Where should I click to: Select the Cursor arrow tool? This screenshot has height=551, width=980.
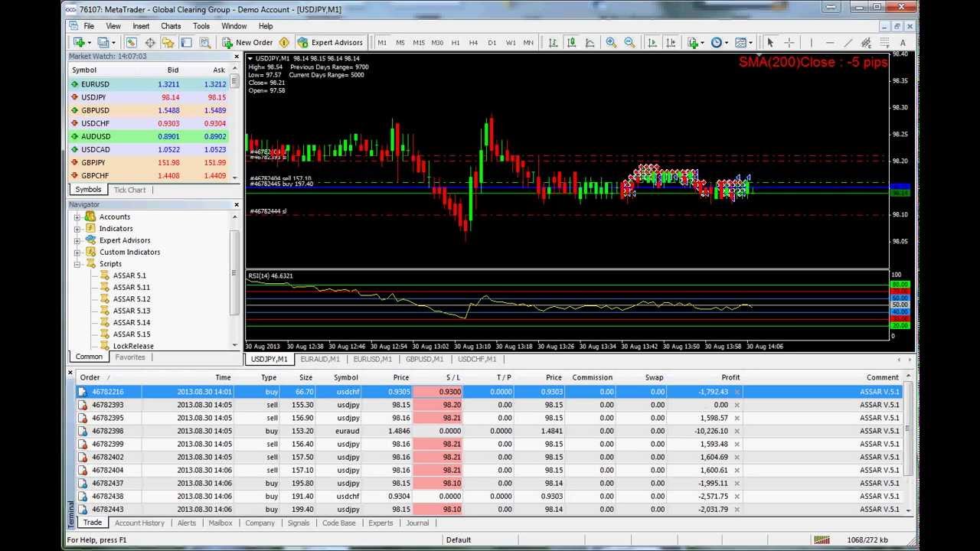(x=770, y=43)
